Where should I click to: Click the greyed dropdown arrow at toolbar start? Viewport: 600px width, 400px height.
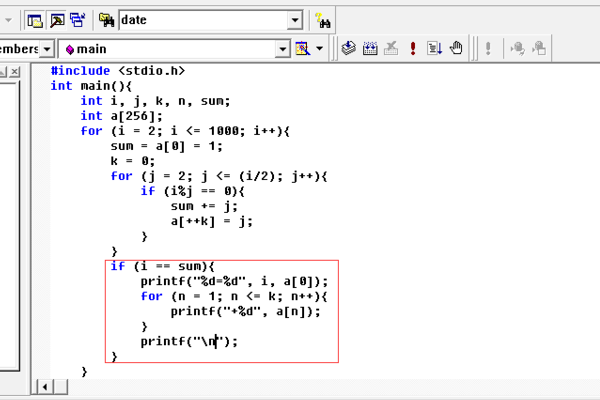[8, 20]
